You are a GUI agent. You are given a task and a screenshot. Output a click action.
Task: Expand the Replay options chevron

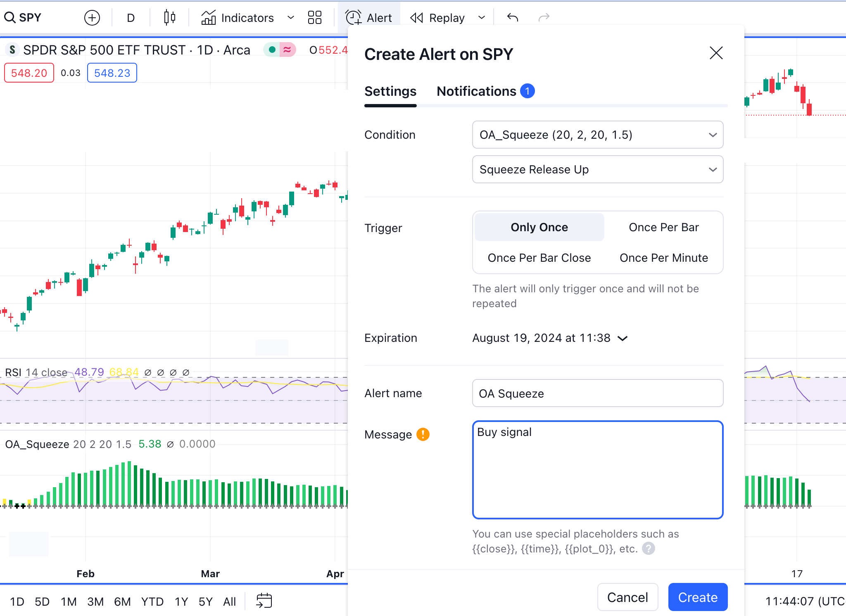pyautogui.click(x=482, y=18)
